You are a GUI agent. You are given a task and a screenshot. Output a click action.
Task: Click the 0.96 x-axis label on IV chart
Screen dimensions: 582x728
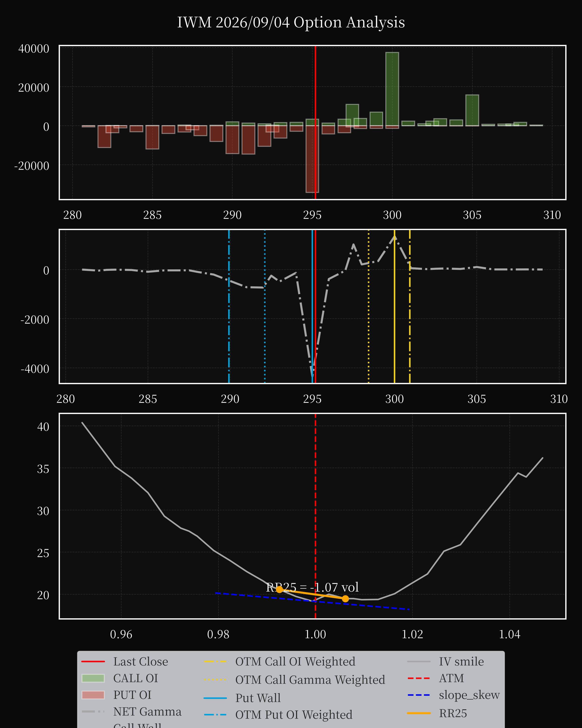click(121, 634)
